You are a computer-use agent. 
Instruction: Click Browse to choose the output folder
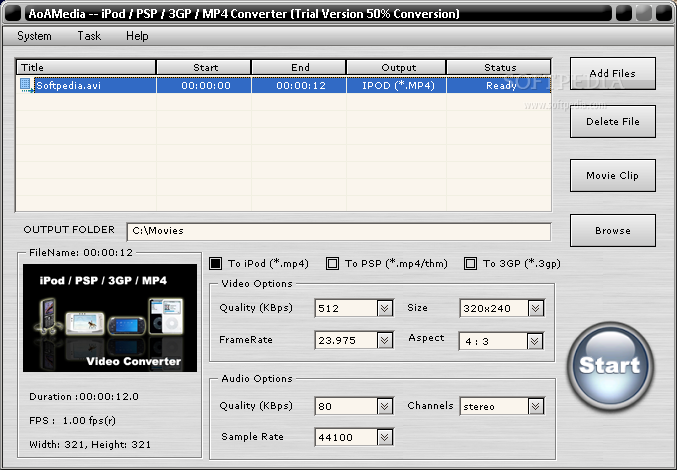tap(613, 230)
